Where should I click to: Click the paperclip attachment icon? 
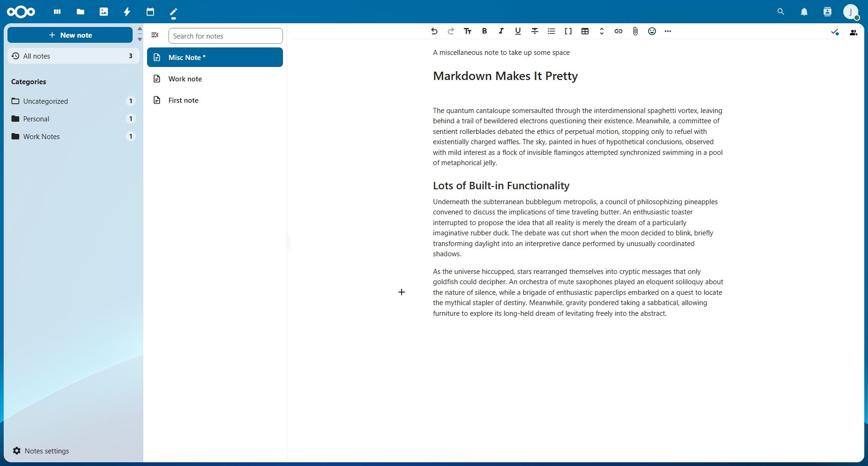point(635,31)
